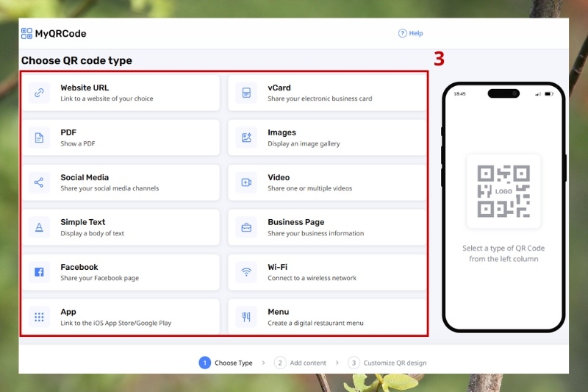Click the Simple Text title

click(83, 222)
